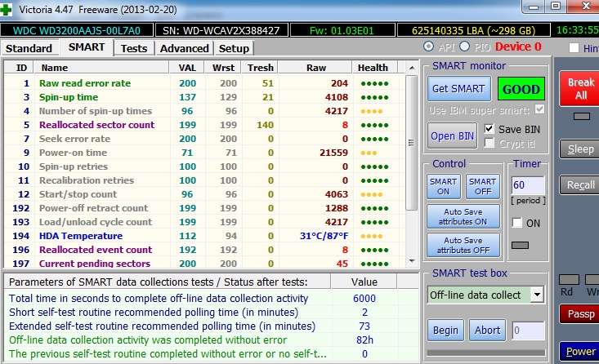Enable the Timer ON checkbox
Image resolution: width=599 pixels, height=364 pixels.
tap(516, 223)
